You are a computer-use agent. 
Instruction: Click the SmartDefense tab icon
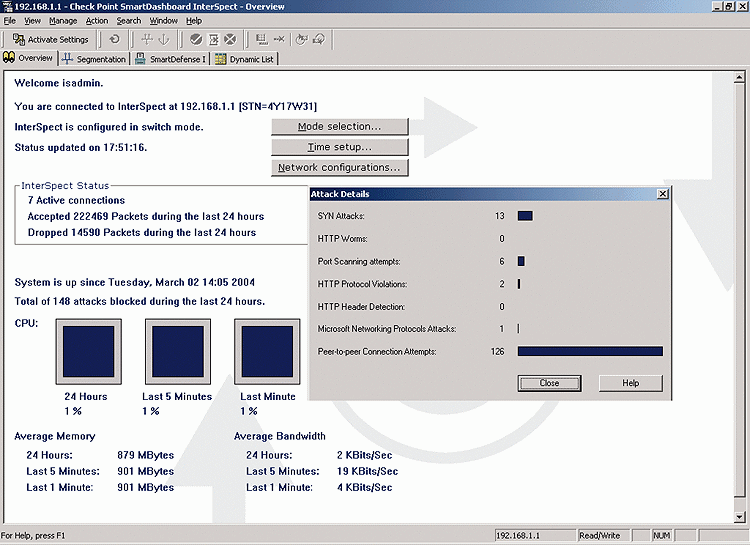(141, 59)
